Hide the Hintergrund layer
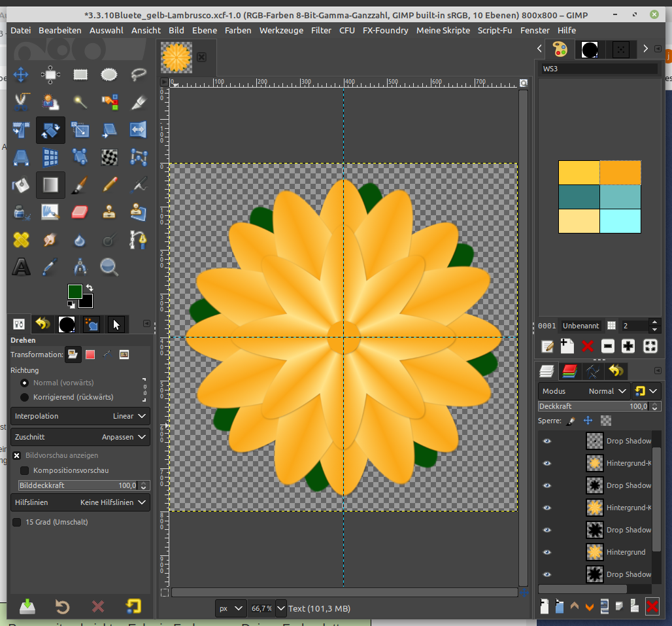Image resolution: width=672 pixels, height=626 pixels. 546,552
